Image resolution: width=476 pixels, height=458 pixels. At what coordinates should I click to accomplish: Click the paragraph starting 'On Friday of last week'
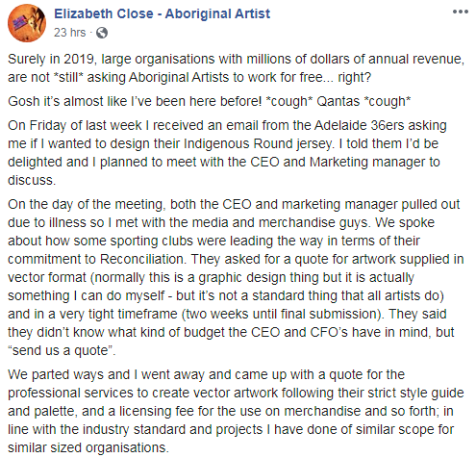(227, 153)
